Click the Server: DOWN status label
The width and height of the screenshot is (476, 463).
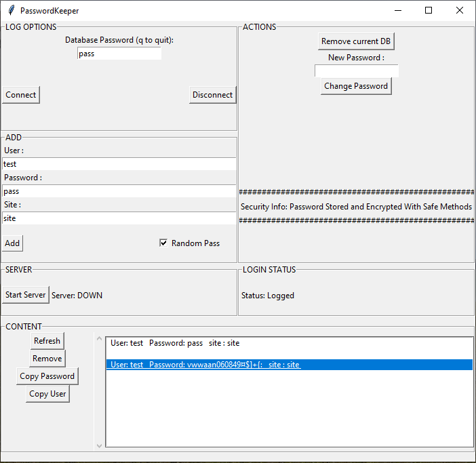77,296
